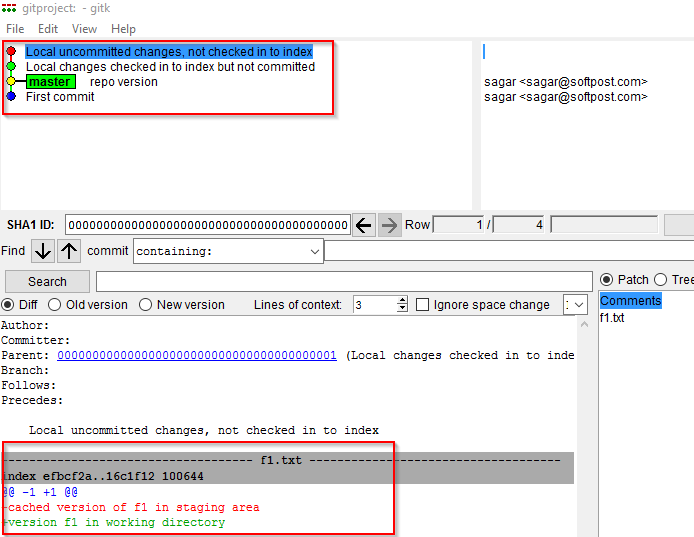Select 'Local uncommitted changes, not checked in to index' row

click(169, 52)
